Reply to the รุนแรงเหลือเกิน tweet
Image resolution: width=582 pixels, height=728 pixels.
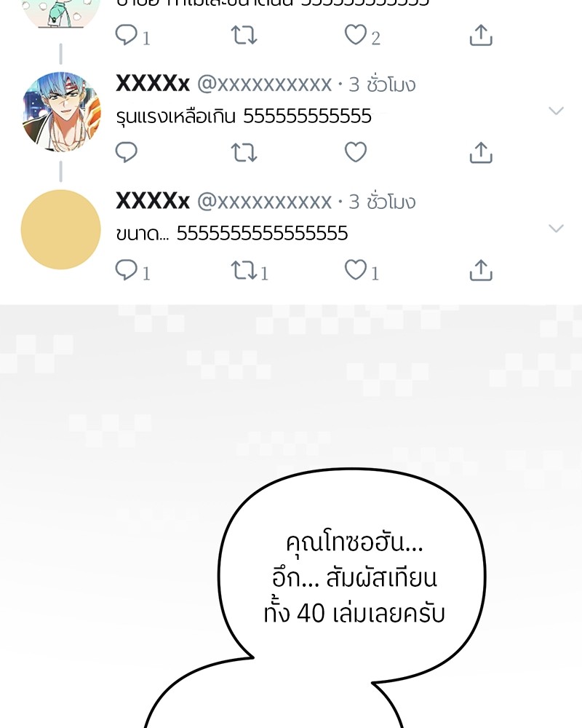point(127,152)
